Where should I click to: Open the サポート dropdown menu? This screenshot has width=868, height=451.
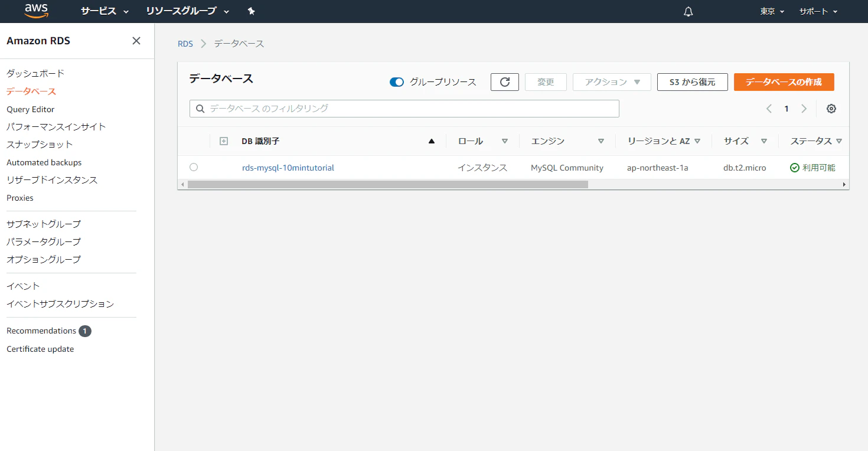click(x=818, y=11)
